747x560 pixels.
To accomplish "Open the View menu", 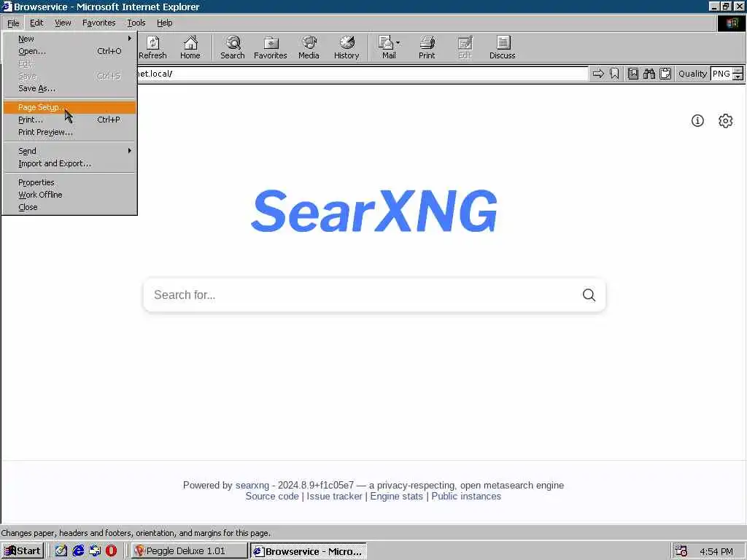I will point(63,23).
